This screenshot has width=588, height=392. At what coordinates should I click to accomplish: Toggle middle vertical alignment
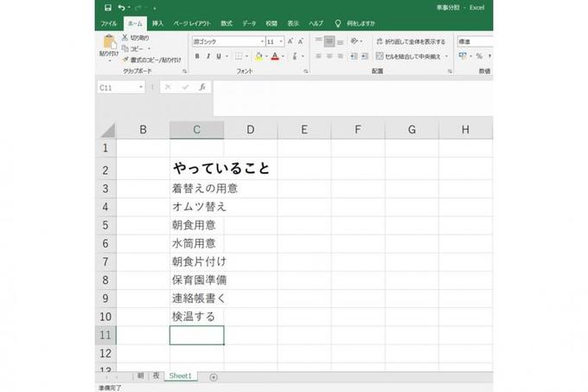pyautogui.click(x=329, y=41)
